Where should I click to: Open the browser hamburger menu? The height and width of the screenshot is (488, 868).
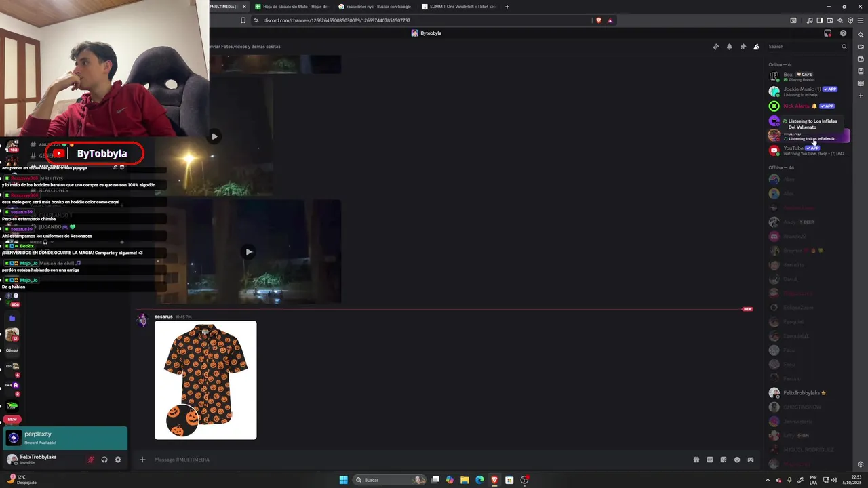coord(861,20)
